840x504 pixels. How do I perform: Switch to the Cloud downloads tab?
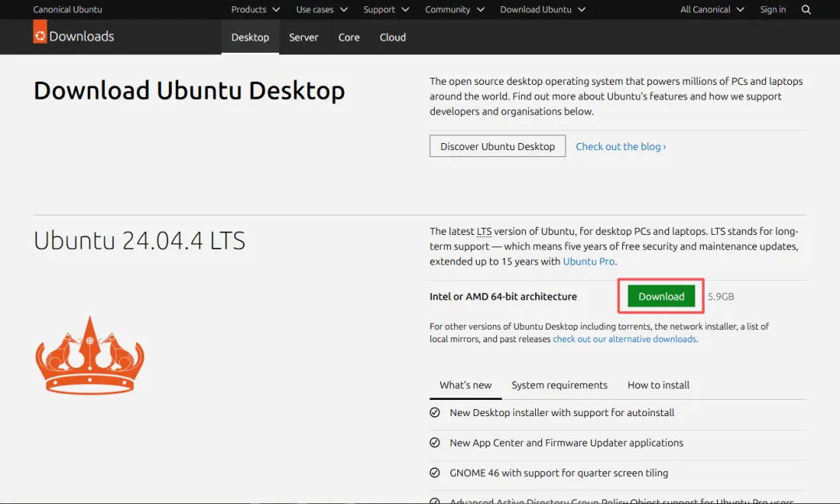(x=393, y=37)
